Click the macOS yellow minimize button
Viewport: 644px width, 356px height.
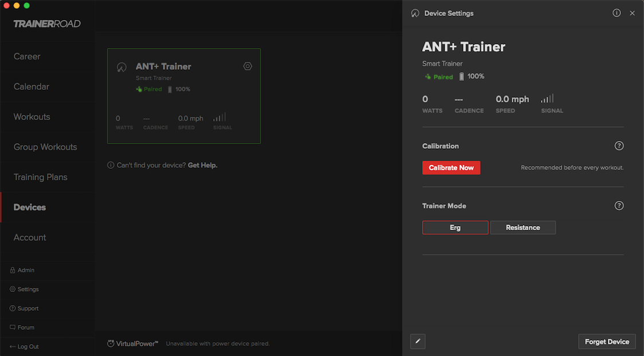17,5
